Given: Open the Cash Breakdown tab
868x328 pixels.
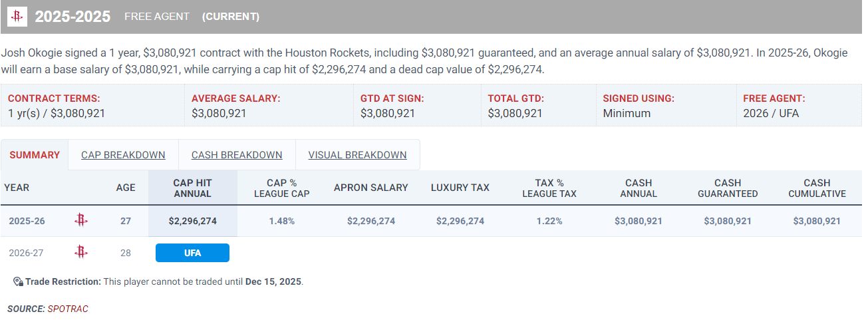Looking at the screenshot, I should coord(237,155).
